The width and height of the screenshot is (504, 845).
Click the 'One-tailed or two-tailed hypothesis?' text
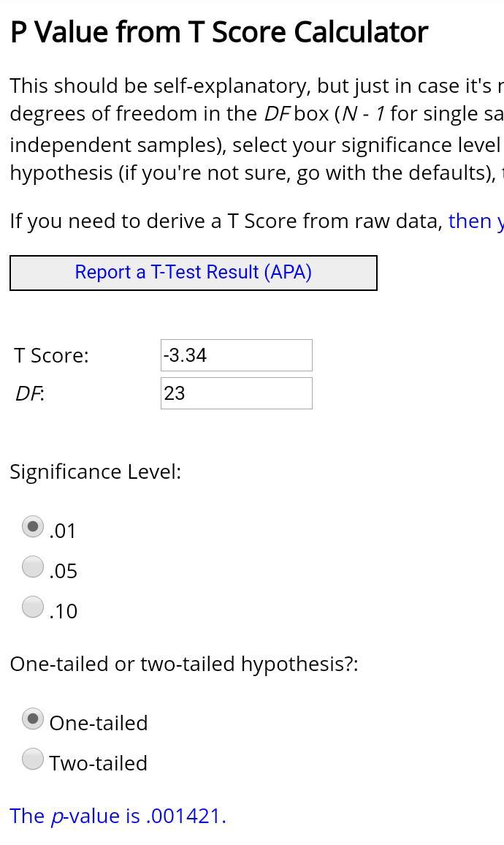tap(184, 664)
